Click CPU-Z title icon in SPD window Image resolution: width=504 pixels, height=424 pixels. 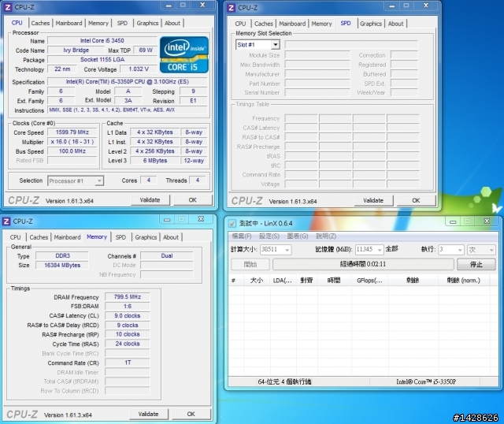tap(231, 7)
